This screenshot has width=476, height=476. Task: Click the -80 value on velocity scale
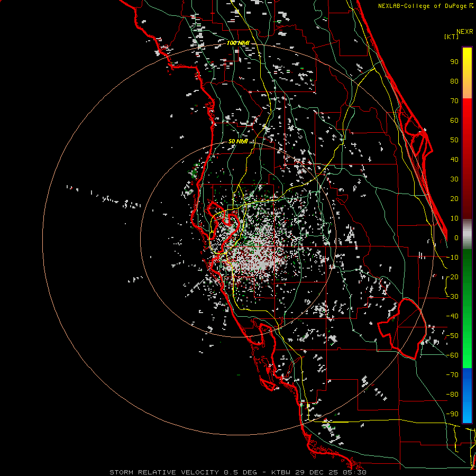click(x=452, y=395)
